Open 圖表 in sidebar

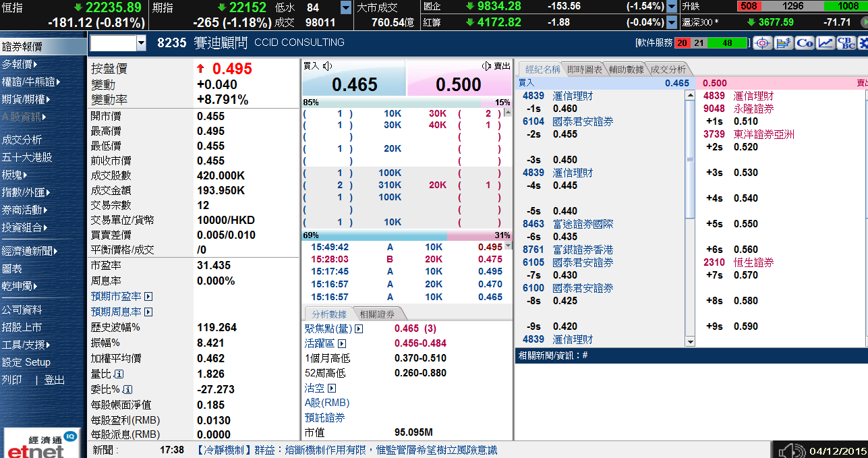pyautogui.click(x=11, y=268)
